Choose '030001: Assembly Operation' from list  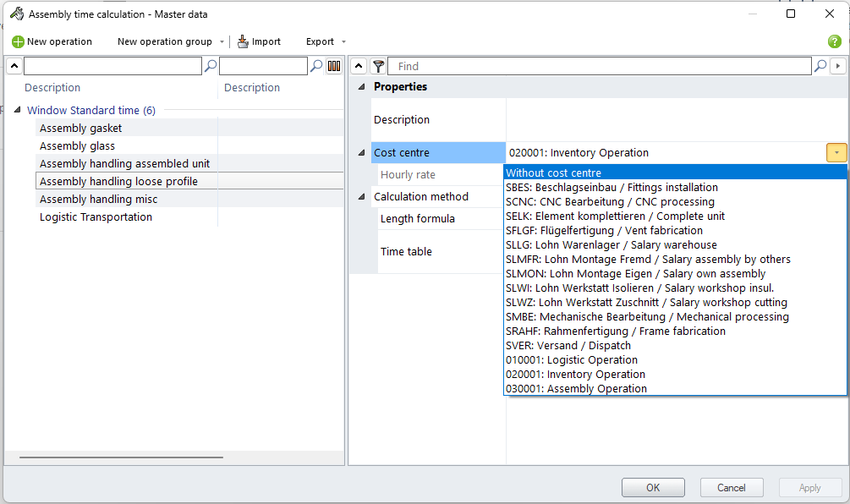(x=575, y=389)
